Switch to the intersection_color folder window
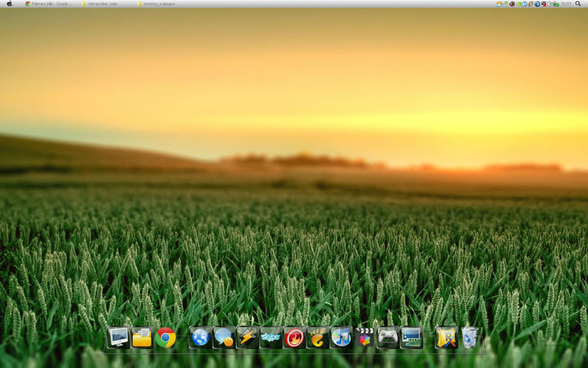Screen dimensions: 588x368 [x=100, y=4]
